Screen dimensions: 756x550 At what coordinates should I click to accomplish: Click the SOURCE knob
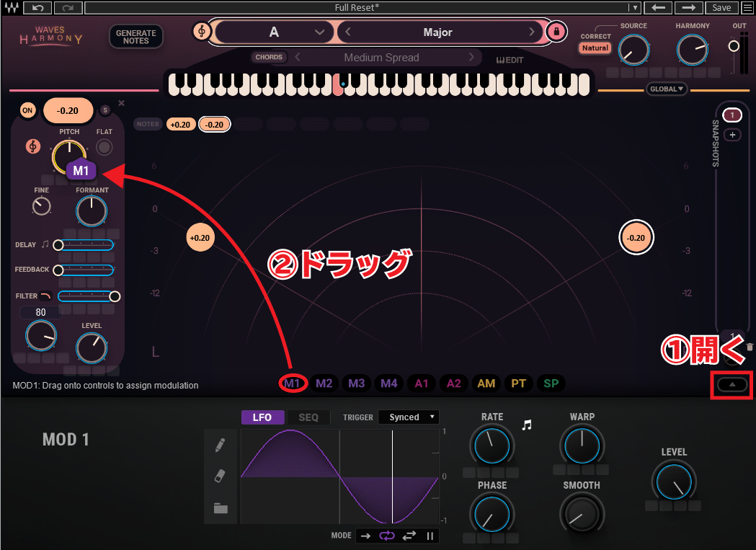(633, 50)
